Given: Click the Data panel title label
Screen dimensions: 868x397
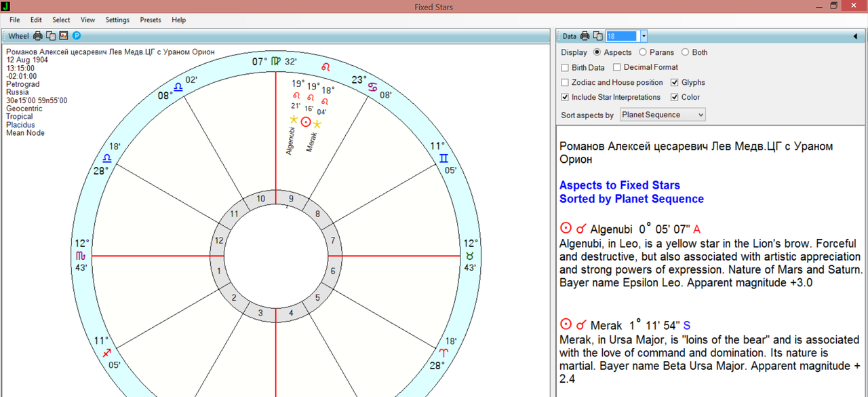Looking at the screenshot, I should pos(569,37).
